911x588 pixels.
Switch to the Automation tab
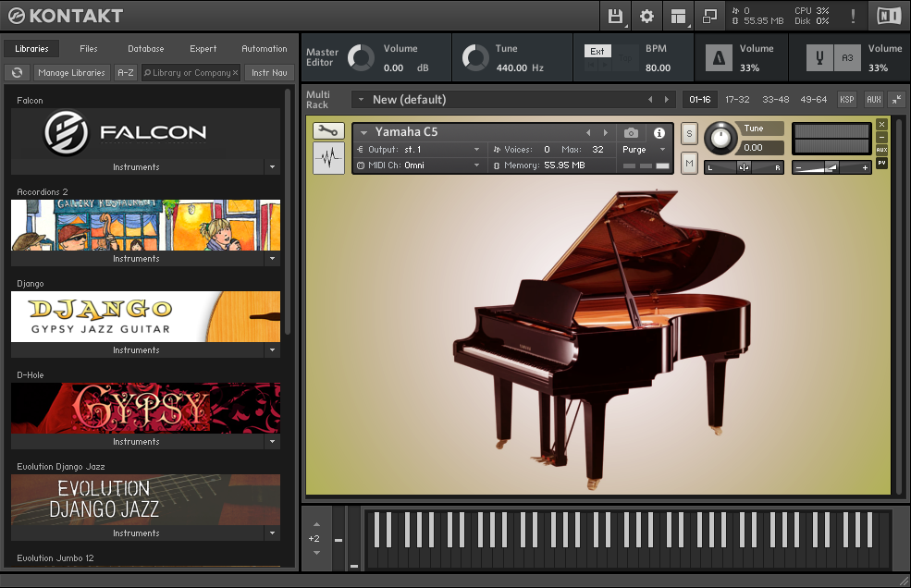pos(265,49)
